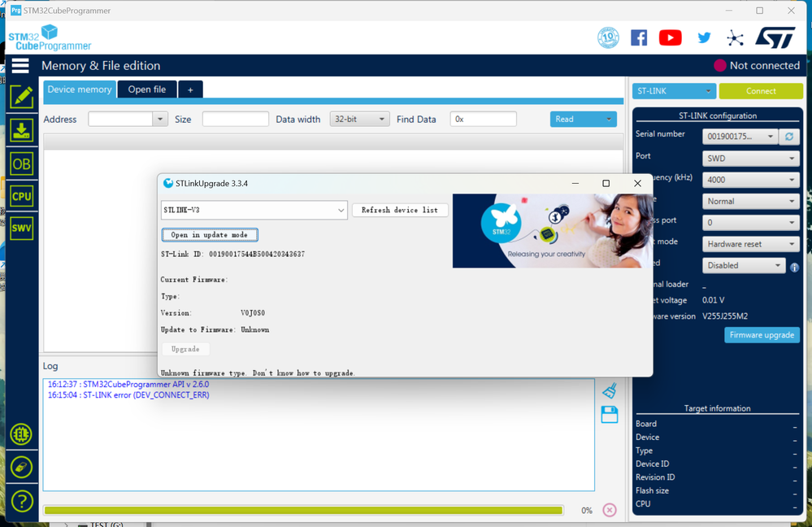
Task: Switch to the Open file tab
Action: click(147, 89)
